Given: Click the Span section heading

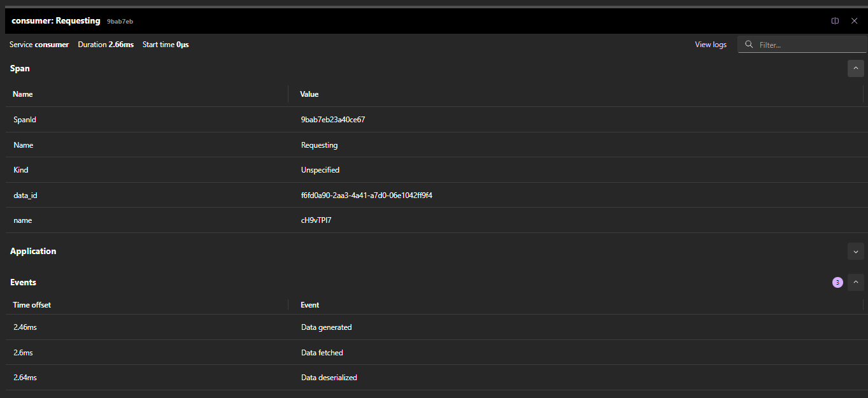Looking at the screenshot, I should point(20,68).
